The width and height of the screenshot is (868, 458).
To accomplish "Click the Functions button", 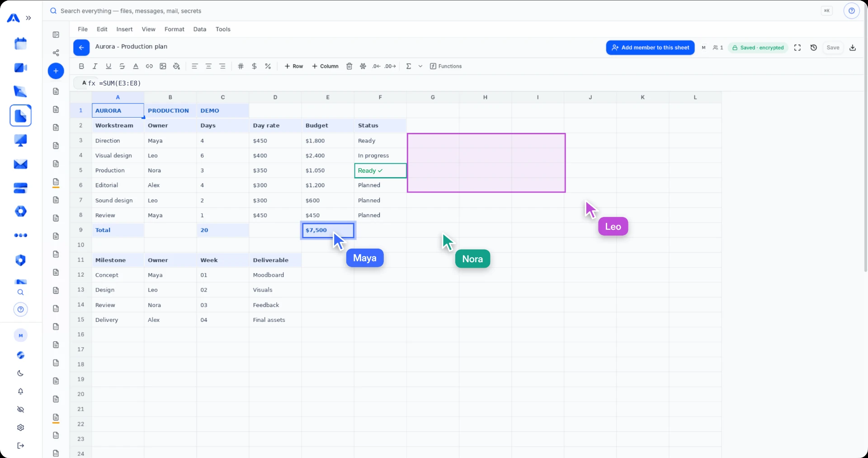I will [x=446, y=66].
